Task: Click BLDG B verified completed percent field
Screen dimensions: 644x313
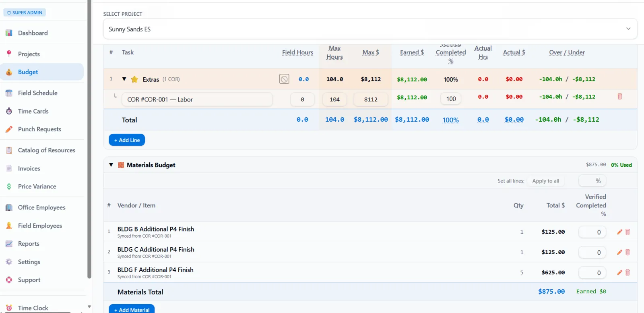Action: [592, 232]
